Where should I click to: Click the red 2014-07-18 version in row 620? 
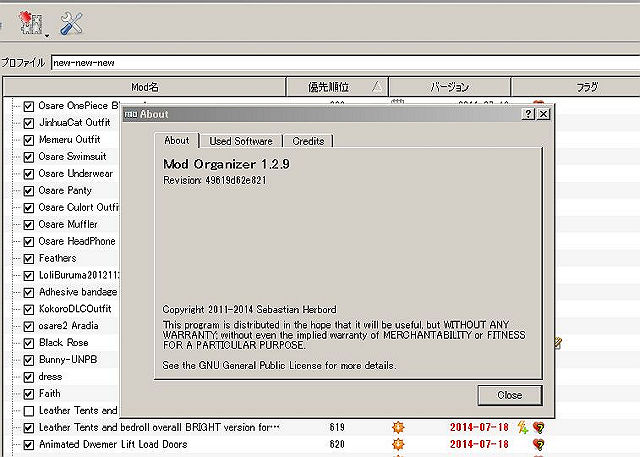click(x=479, y=444)
